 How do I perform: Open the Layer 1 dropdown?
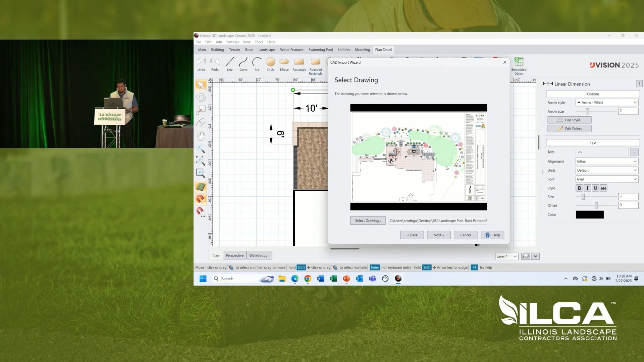tap(506, 256)
